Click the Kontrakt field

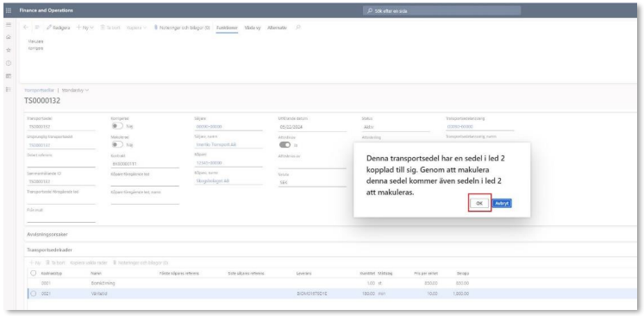pyautogui.click(x=145, y=164)
